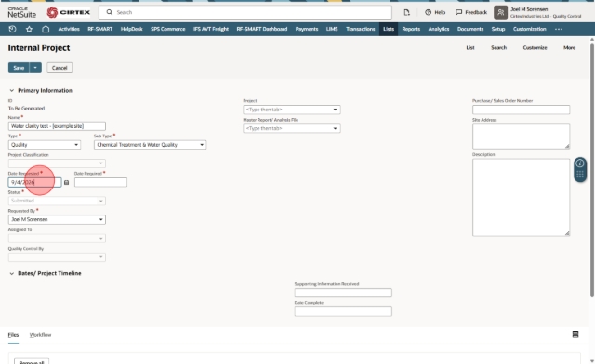This screenshot has height=364, width=595.
Task: Collapse the Dates/Project Timeline section
Action: pyautogui.click(x=11, y=273)
